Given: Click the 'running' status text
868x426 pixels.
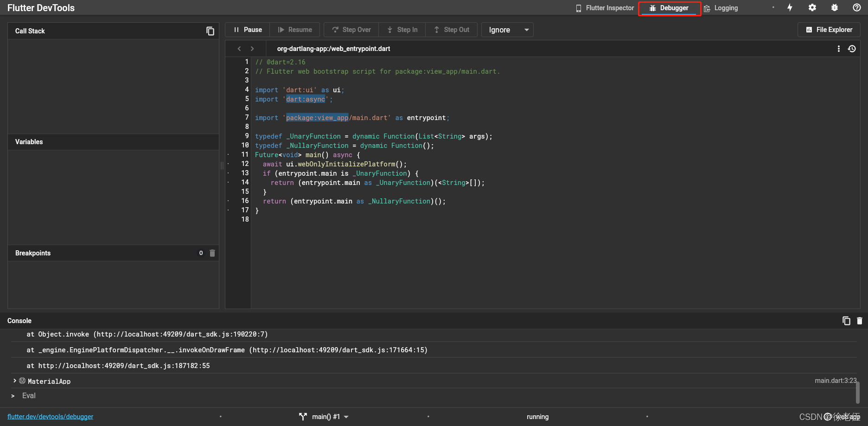Looking at the screenshot, I should [537, 417].
